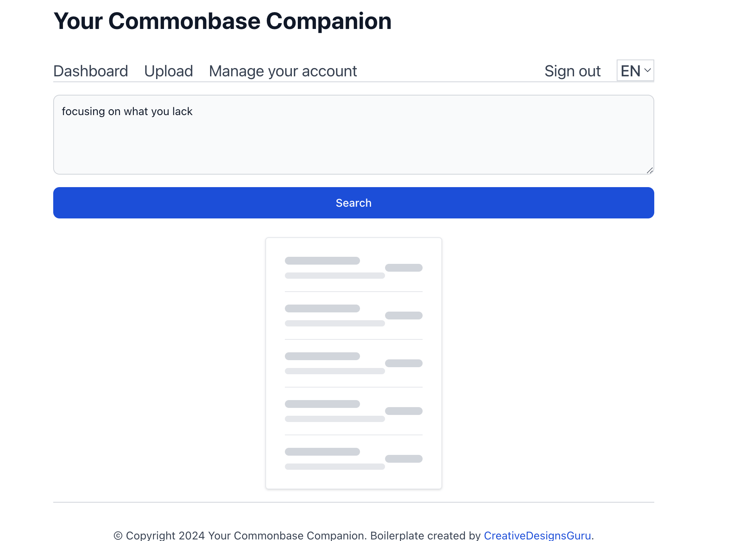Click the first row's right placeholder pill
Viewport: 756px width, 541px height.
coord(403,268)
